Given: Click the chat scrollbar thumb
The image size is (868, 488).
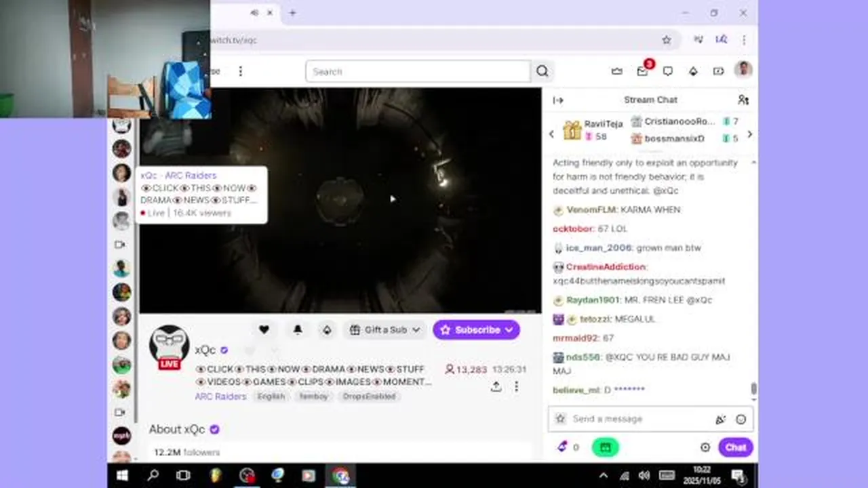Looking at the screenshot, I should click(x=753, y=389).
